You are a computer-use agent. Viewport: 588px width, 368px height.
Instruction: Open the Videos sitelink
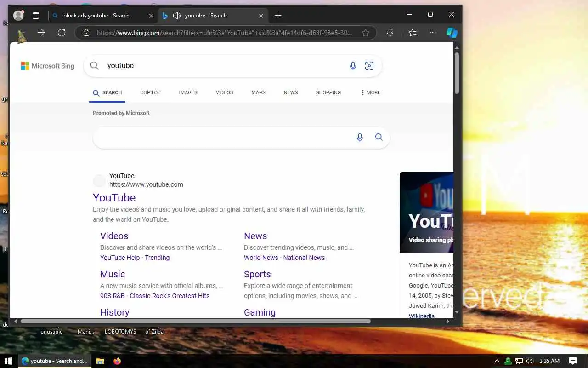pos(114,236)
